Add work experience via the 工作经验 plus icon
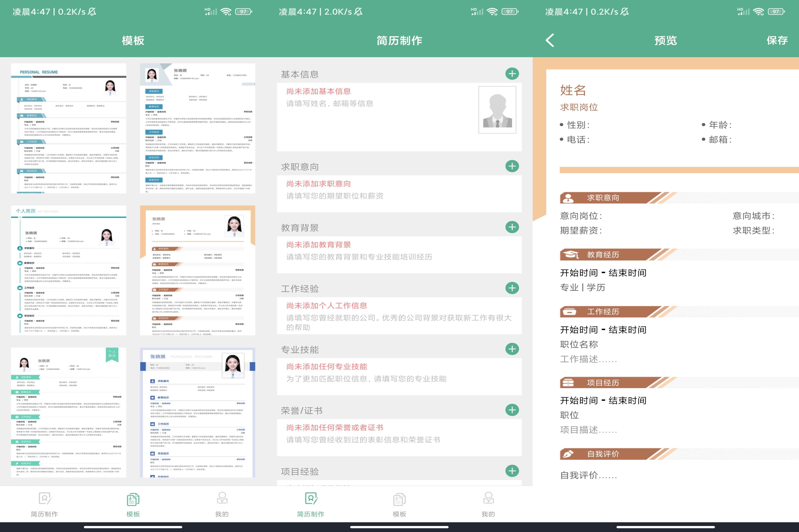799x532 pixels. coord(512,288)
